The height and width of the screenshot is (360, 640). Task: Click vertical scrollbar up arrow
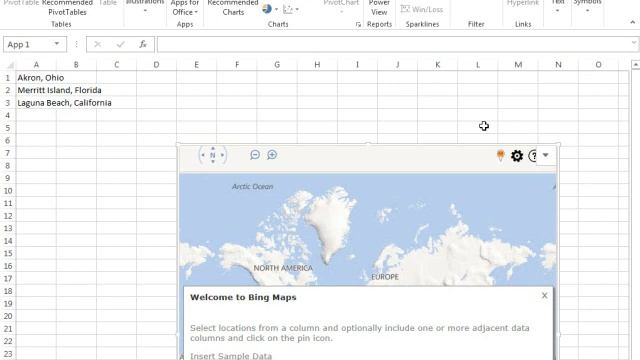(x=635, y=65)
